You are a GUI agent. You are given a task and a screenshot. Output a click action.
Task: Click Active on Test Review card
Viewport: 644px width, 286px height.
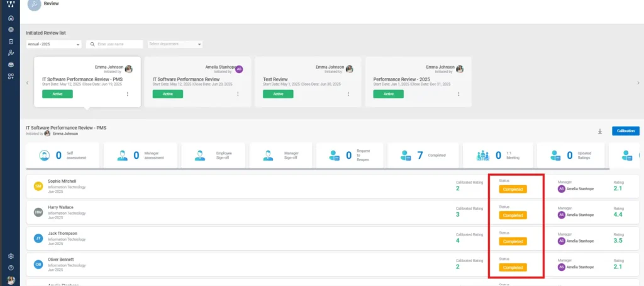pos(278,94)
